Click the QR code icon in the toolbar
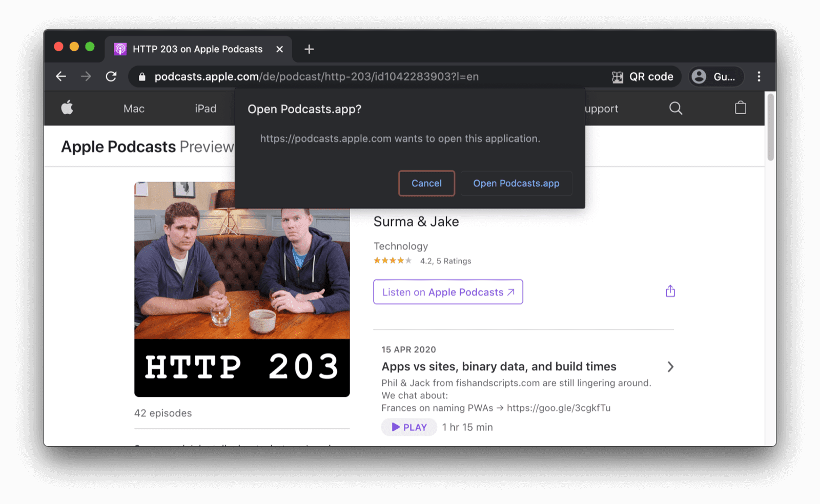The image size is (820, 504). 618,76
